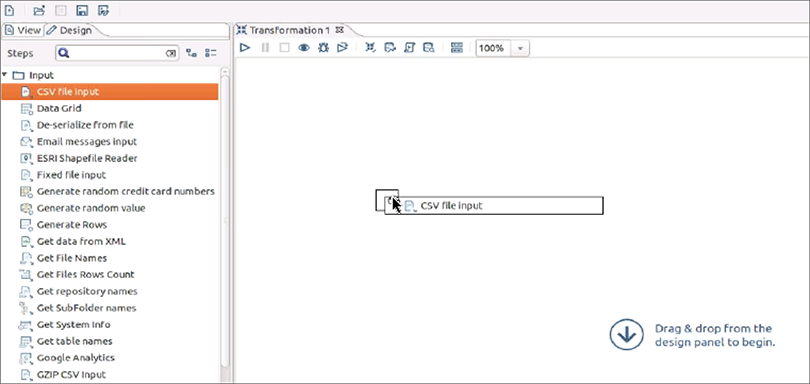Image resolution: width=810 pixels, height=384 pixels.
Task: Collapse the Input folder
Action: 5,75
